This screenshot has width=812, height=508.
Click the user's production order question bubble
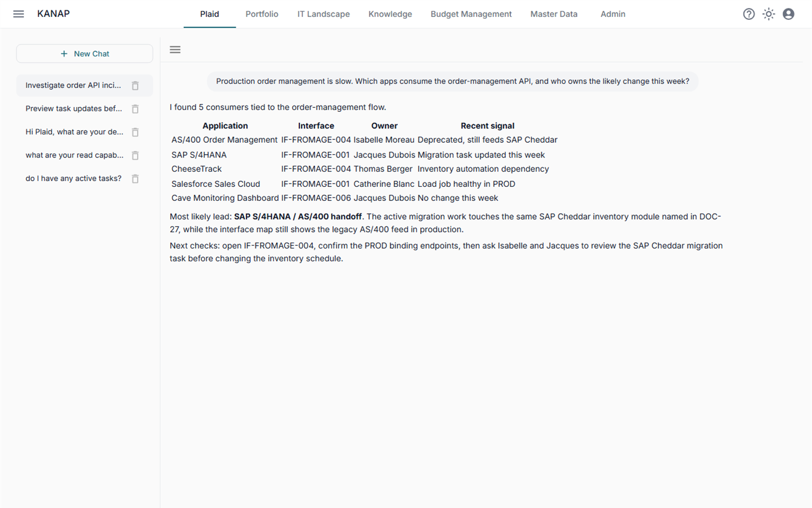pos(452,81)
